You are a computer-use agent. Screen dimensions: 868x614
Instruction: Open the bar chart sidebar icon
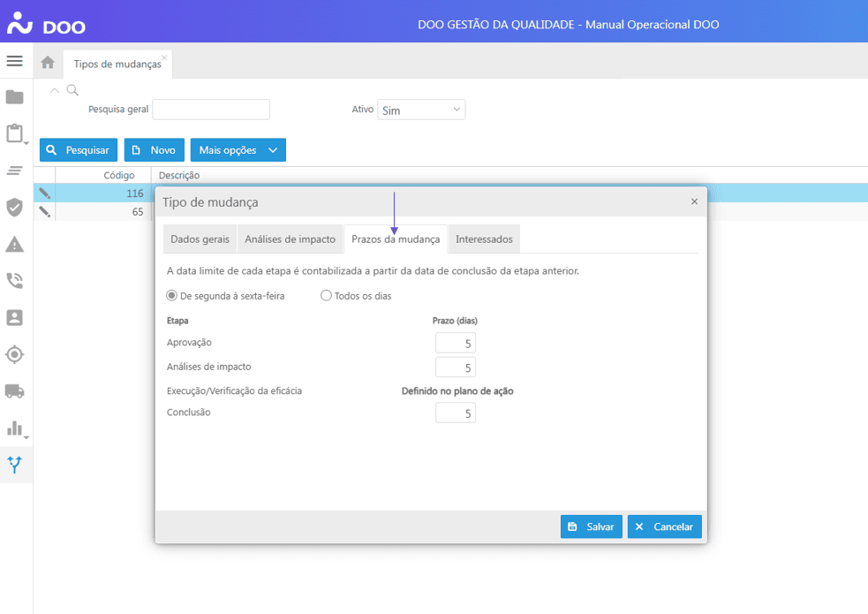tap(14, 428)
